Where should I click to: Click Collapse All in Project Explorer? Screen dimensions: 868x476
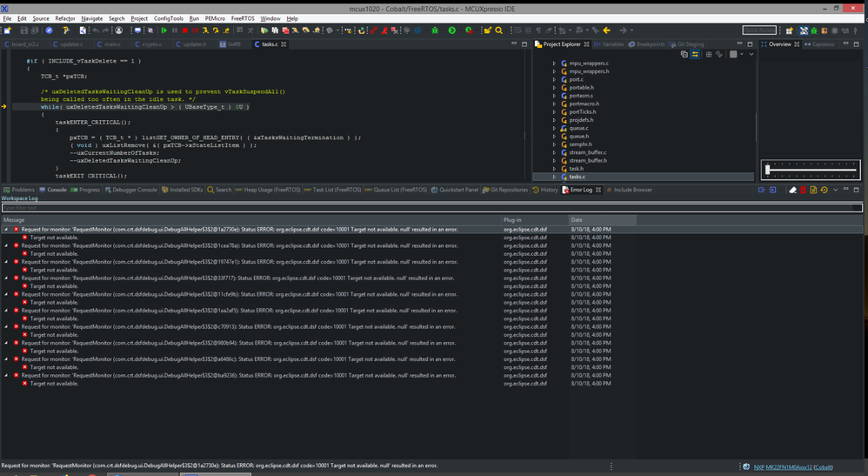point(684,54)
